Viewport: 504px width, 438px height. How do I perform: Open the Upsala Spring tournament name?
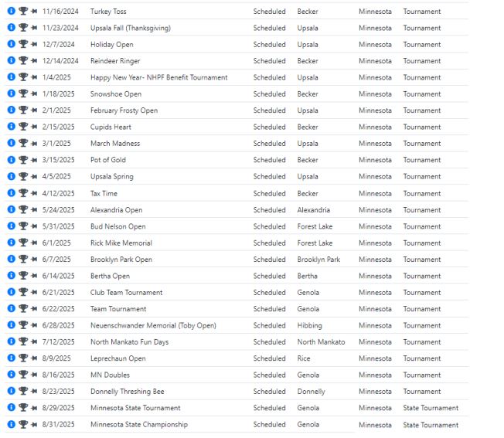point(111,177)
